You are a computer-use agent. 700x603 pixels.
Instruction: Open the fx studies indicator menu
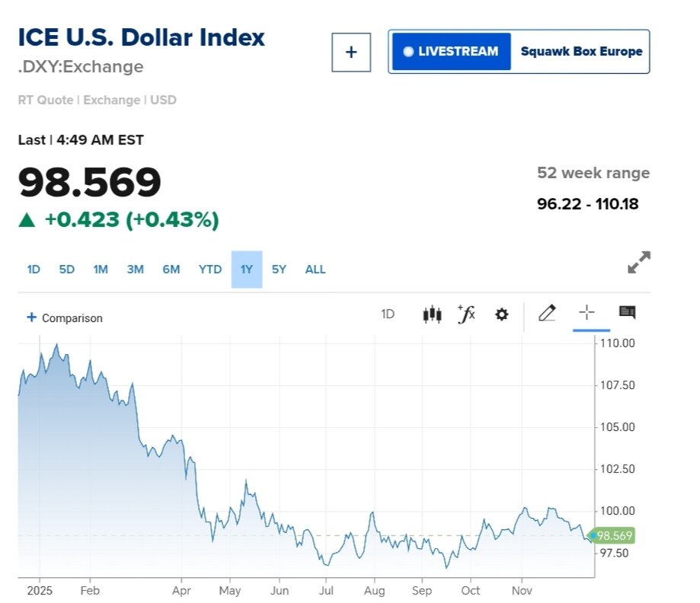click(466, 314)
